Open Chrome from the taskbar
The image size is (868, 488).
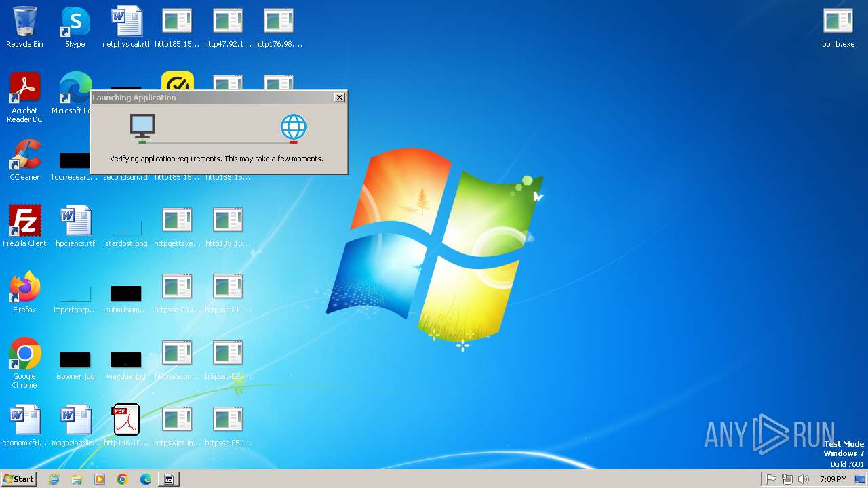click(123, 479)
